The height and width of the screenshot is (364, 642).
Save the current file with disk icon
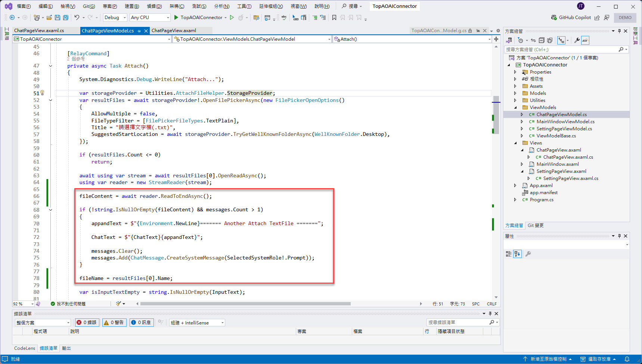click(x=58, y=18)
